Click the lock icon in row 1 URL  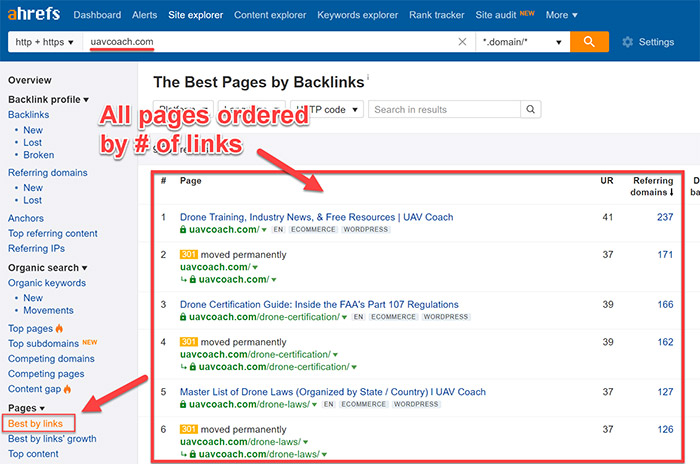pos(183,230)
